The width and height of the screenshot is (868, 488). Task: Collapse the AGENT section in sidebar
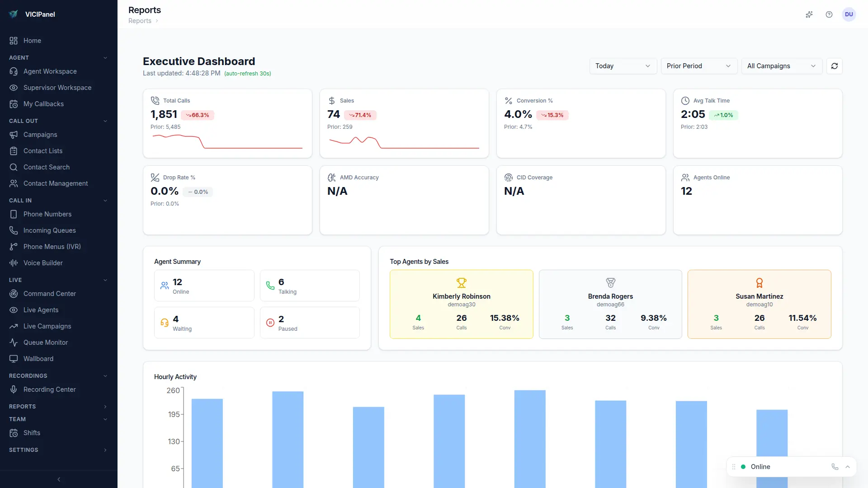[105, 57]
